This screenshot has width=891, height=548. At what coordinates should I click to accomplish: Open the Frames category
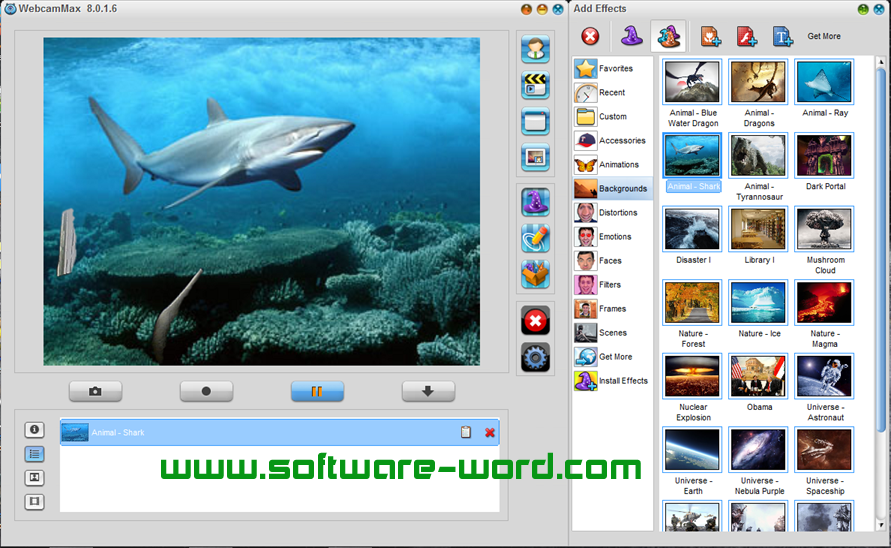[x=613, y=309]
